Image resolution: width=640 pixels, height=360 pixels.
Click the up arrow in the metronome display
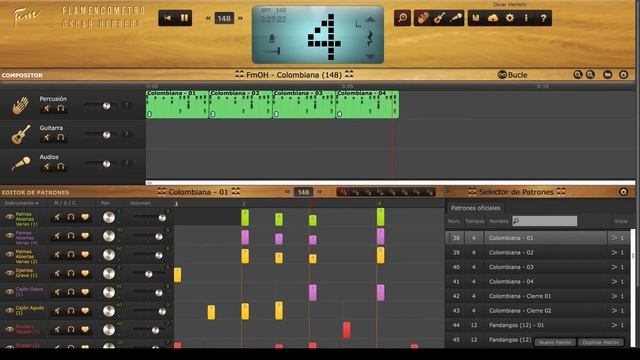pyautogui.click(x=370, y=19)
